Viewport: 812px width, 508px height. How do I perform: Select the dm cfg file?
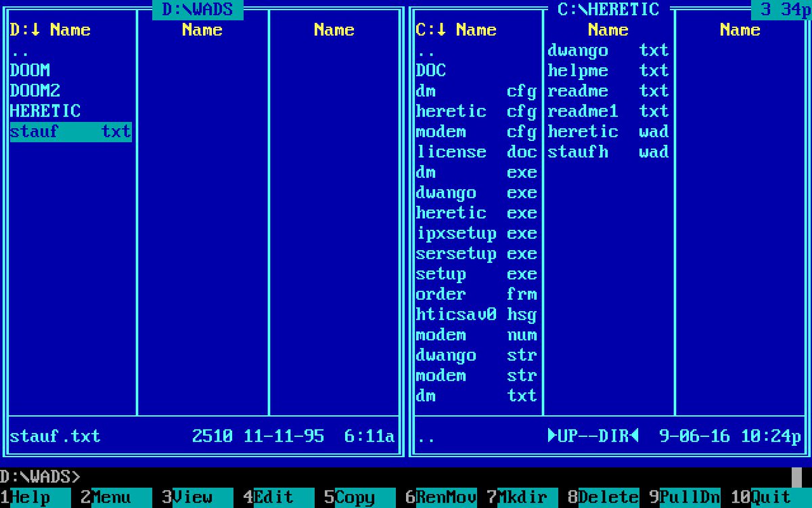click(476, 91)
